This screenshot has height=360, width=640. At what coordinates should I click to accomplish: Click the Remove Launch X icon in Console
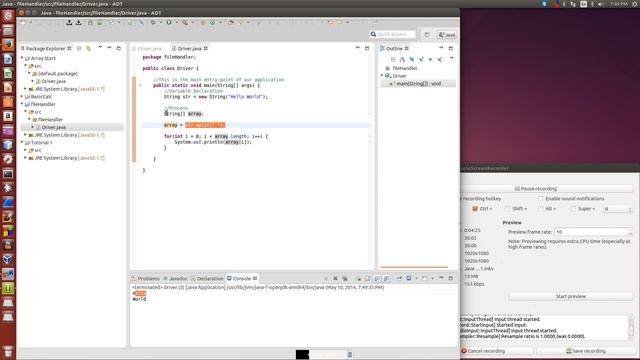point(336,278)
